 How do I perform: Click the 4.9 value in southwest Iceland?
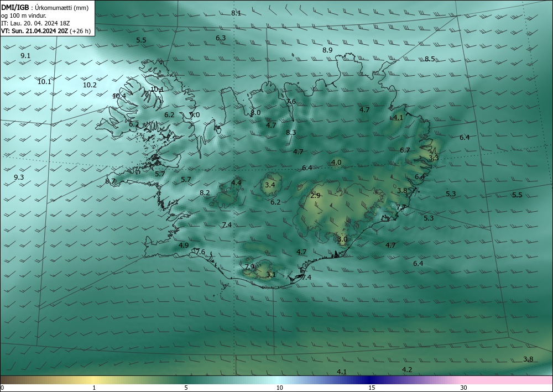tap(184, 245)
